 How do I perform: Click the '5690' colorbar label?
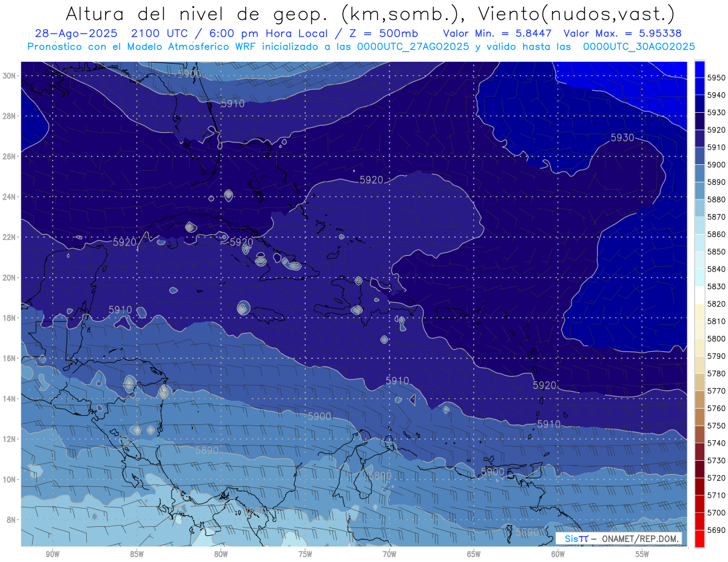716,530
